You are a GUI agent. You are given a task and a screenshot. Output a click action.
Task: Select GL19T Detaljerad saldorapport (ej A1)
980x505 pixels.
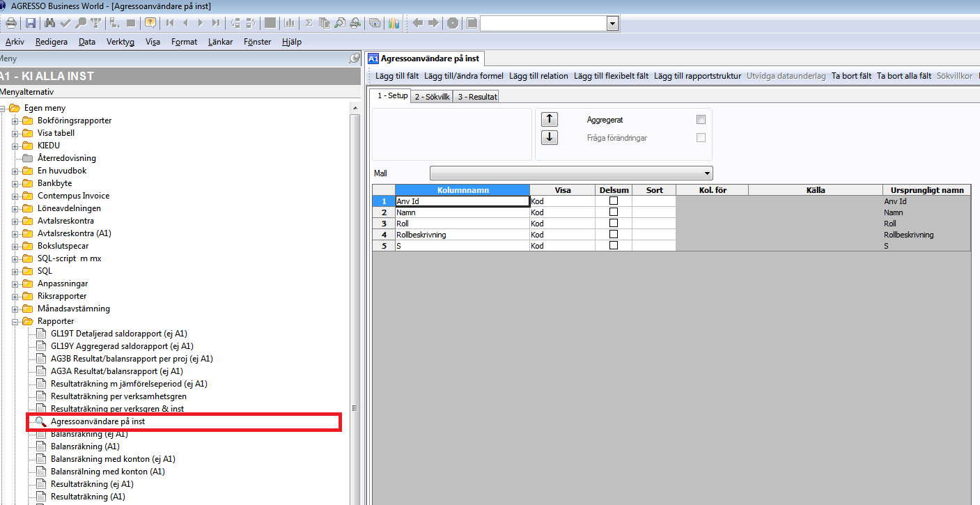118,334
